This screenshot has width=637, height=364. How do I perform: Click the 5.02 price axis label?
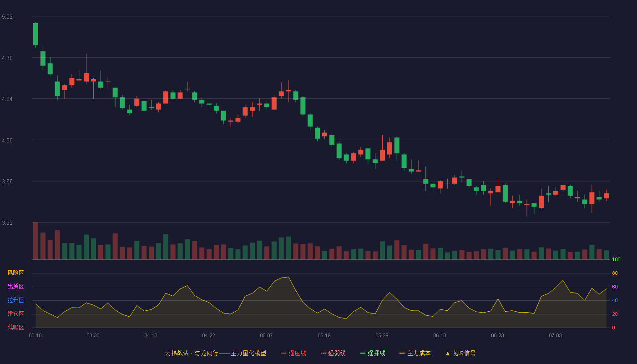tap(7, 17)
